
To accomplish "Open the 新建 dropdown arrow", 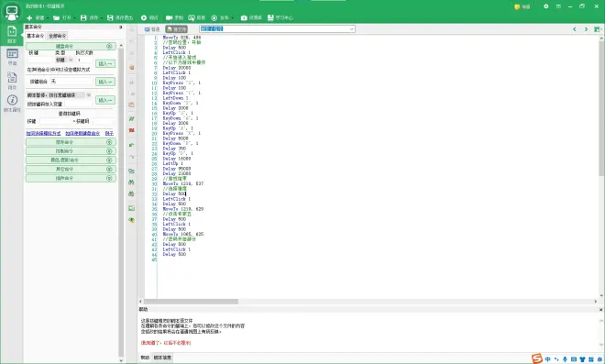I will click(x=48, y=17).
